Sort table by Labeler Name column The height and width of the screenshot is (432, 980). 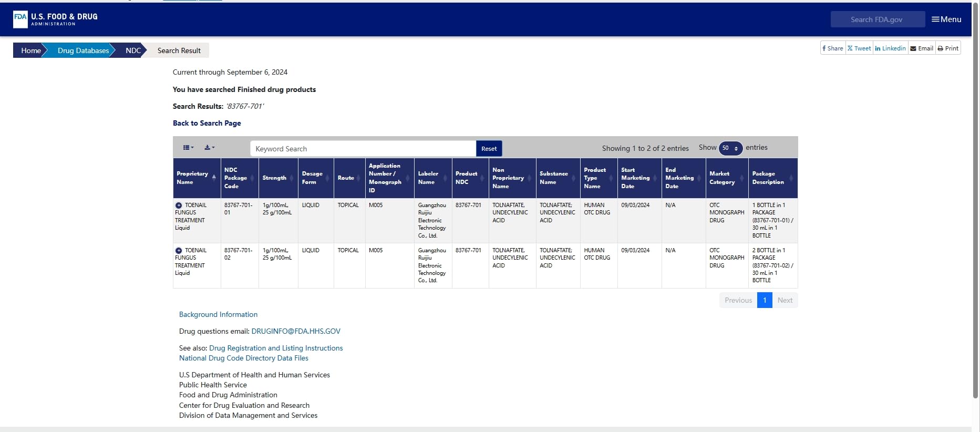tap(433, 178)
